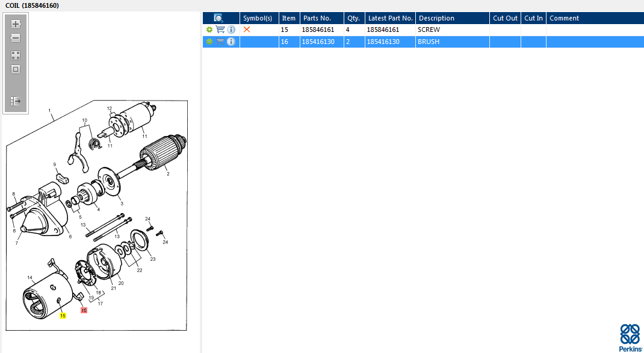Sort by the Item column header
Viewport: 644px width, 353px height.
tap(289, 18)
